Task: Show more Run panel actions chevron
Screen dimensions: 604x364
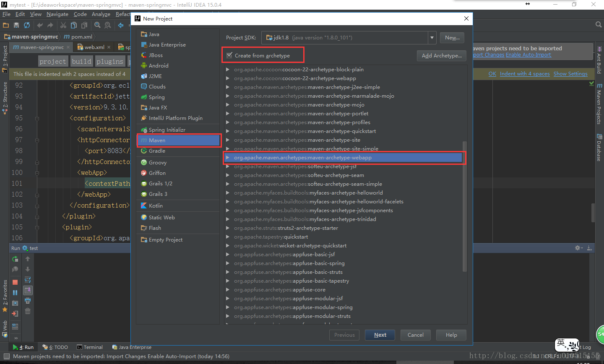Action: [16, 338]
